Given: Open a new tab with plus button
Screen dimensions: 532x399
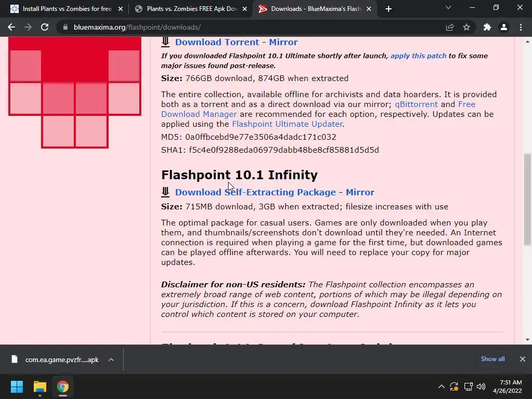Looking at the screenshot, I should tap(389, 9).
